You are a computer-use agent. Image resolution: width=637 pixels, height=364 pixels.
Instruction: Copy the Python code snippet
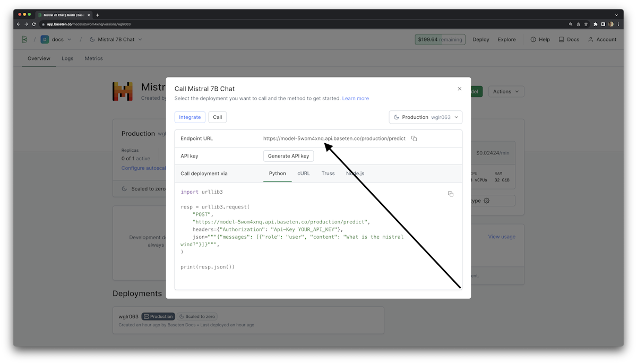click(451, 194)
